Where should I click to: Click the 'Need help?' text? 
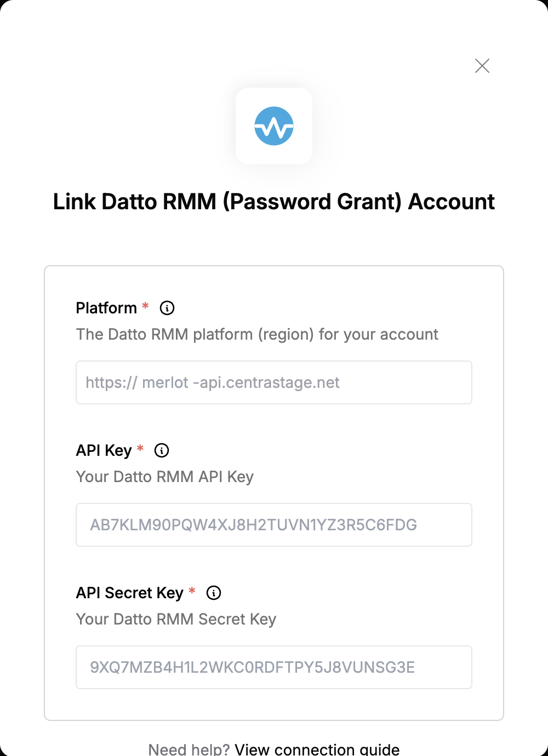[189, 749]
